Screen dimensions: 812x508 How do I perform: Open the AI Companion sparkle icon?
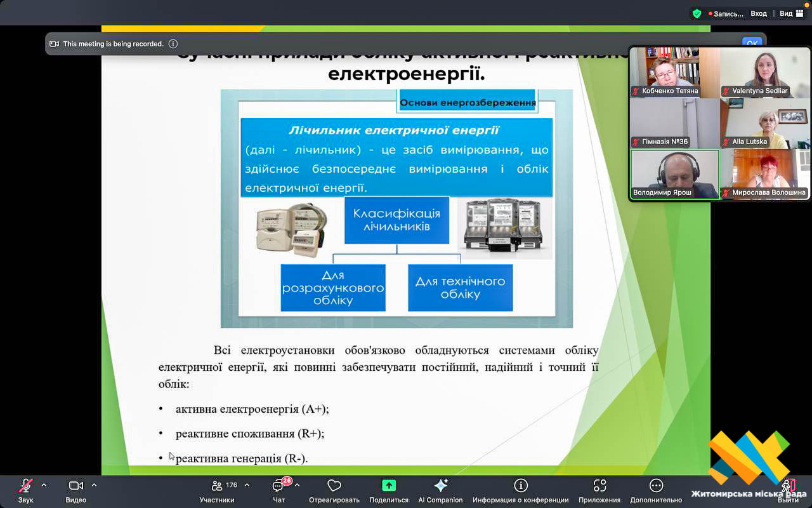440,486
